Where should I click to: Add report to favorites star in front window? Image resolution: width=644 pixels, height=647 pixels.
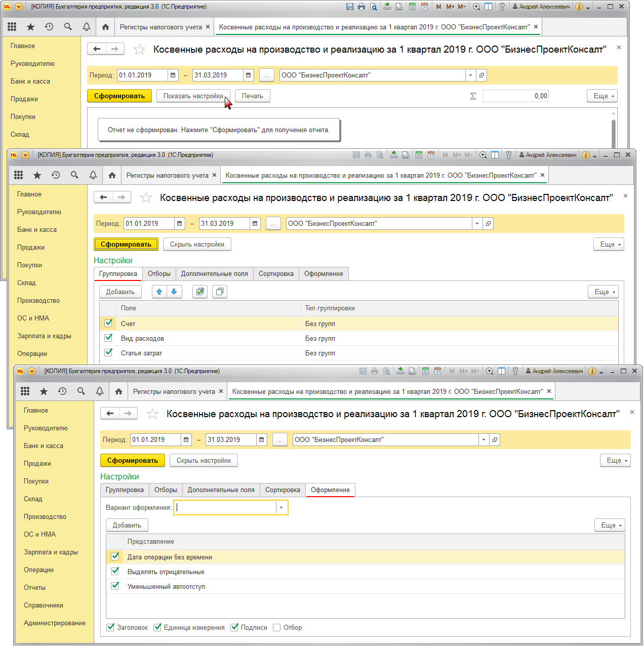(x=152, y=414)
